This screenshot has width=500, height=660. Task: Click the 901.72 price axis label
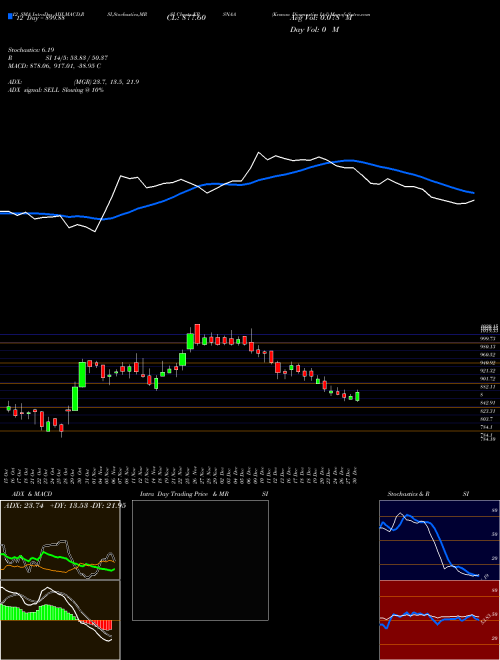[x=490, y=379]
